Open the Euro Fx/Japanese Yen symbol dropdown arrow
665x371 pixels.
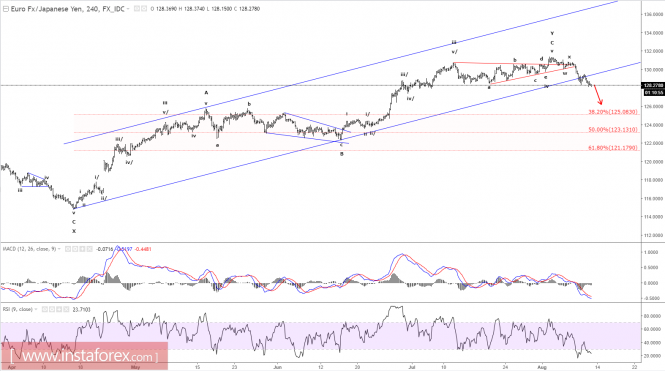pos(129,9)
